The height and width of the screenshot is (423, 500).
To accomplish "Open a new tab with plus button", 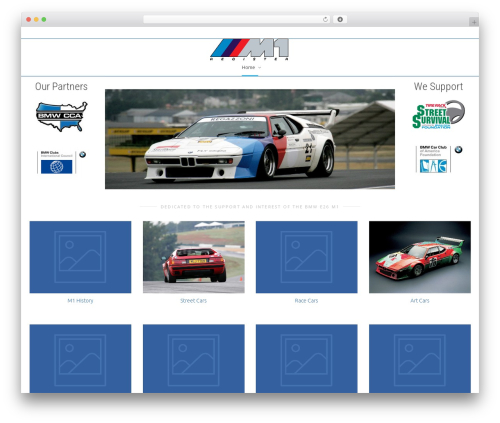I will pos(474,22).
